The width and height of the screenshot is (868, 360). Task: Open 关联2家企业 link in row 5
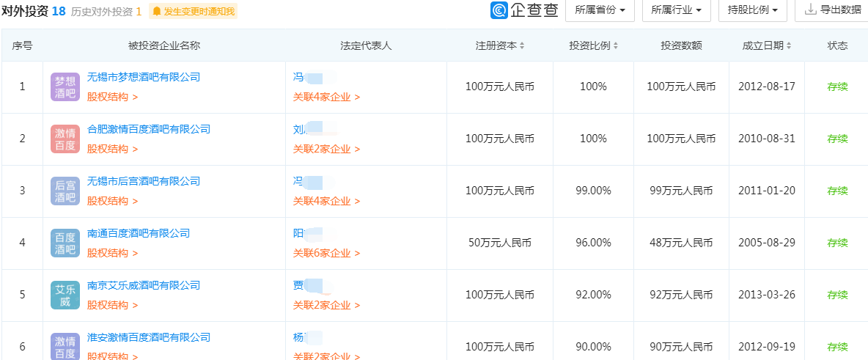click(x=326, y=305)
